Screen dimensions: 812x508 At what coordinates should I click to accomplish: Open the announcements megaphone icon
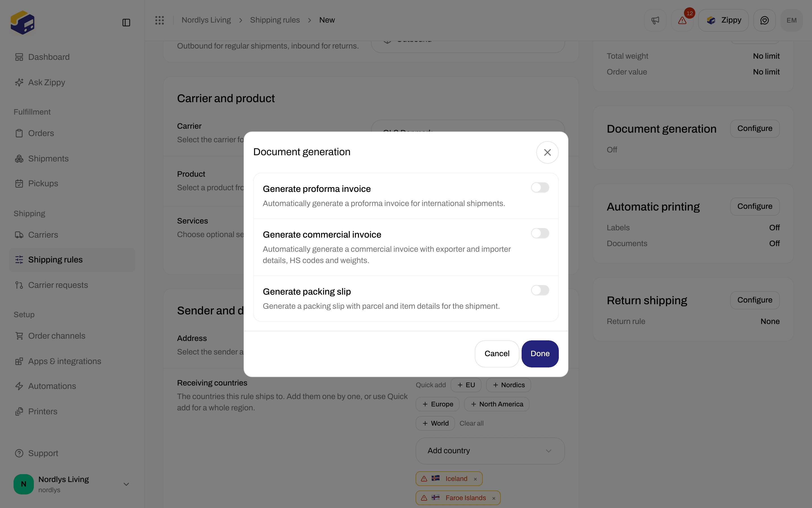click(x=655, y=21)
